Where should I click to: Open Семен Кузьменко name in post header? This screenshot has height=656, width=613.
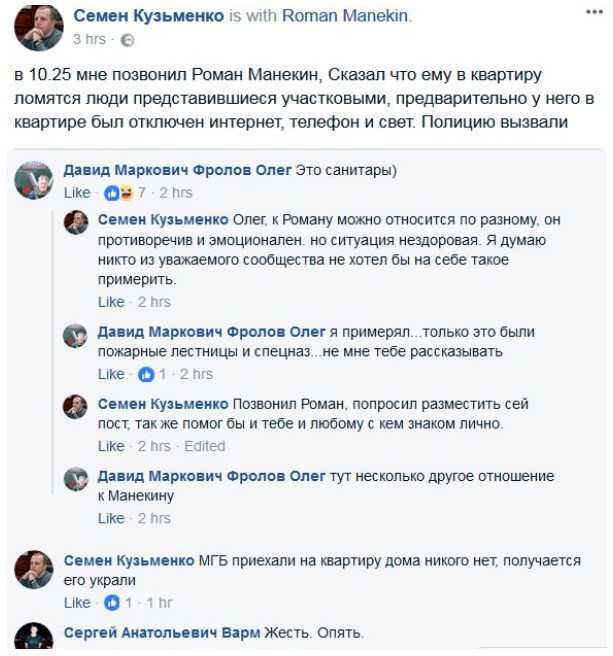click(149, 16)
